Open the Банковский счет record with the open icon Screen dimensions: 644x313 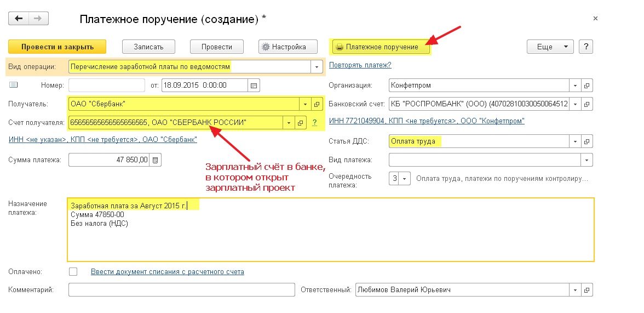tap(587, 104)
